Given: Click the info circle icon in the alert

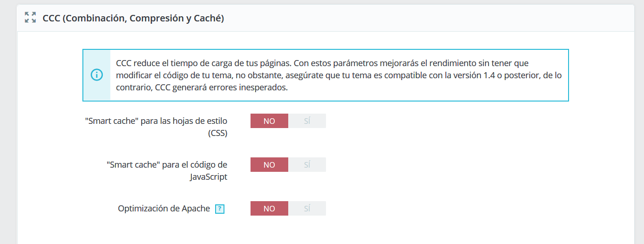Looking at the screenshot, I should click(96, 75).
